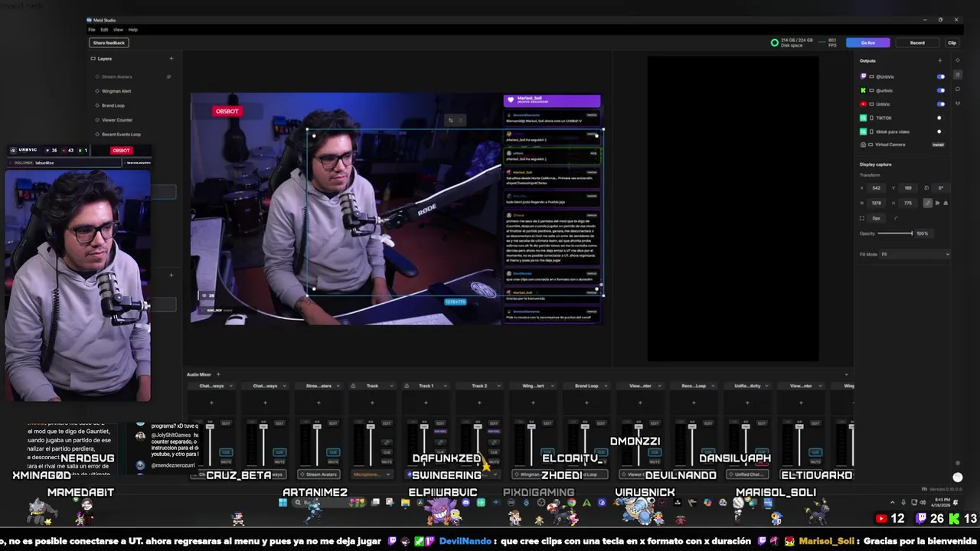Click the Brand Loop layer diamond icon
The width and height of the screenshot is (980, 551).
pos(97,106)
